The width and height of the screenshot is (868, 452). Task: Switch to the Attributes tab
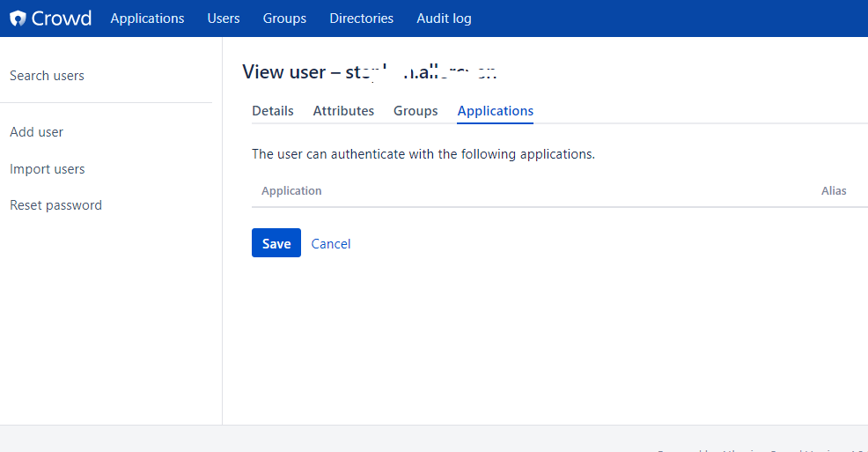pos(344,111)
